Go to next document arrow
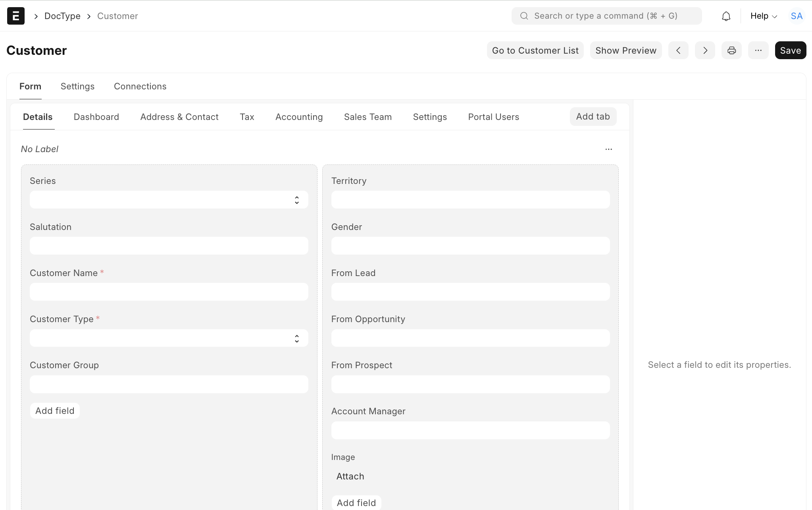 pyautogui.click(x=705, y=50)
